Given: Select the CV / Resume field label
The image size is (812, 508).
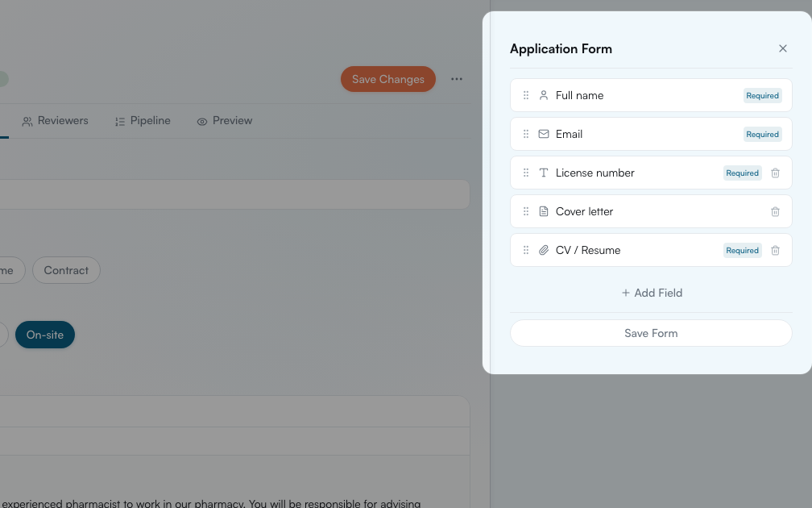Looking at the screenshot, I should (588, 250).
